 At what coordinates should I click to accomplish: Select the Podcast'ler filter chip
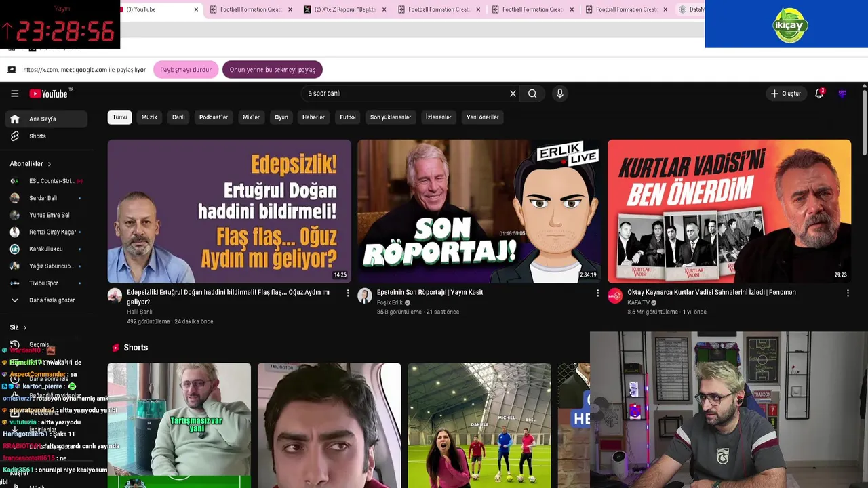(214, 117)
